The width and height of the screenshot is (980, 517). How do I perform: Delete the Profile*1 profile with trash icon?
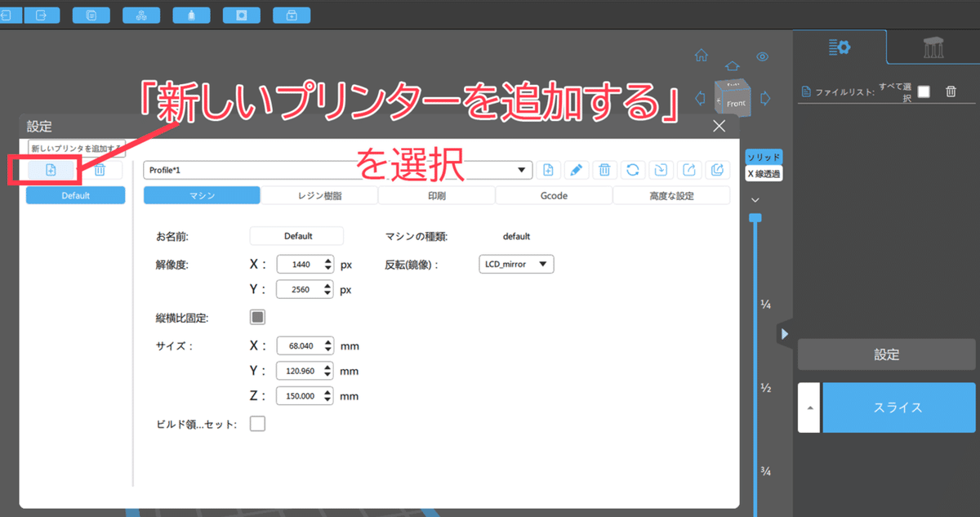coord(604,169)
